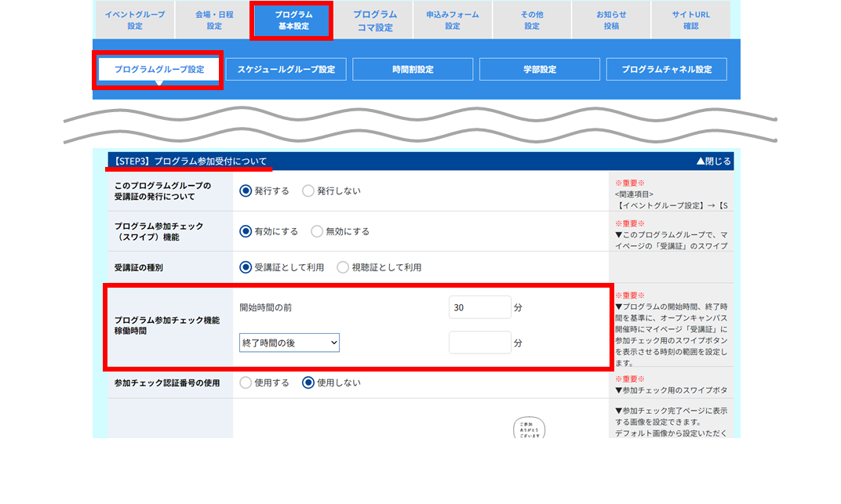Switch to 会場・日程設定 tab
This screenshot has width=841, height=504.
click(x=214, y=20)
